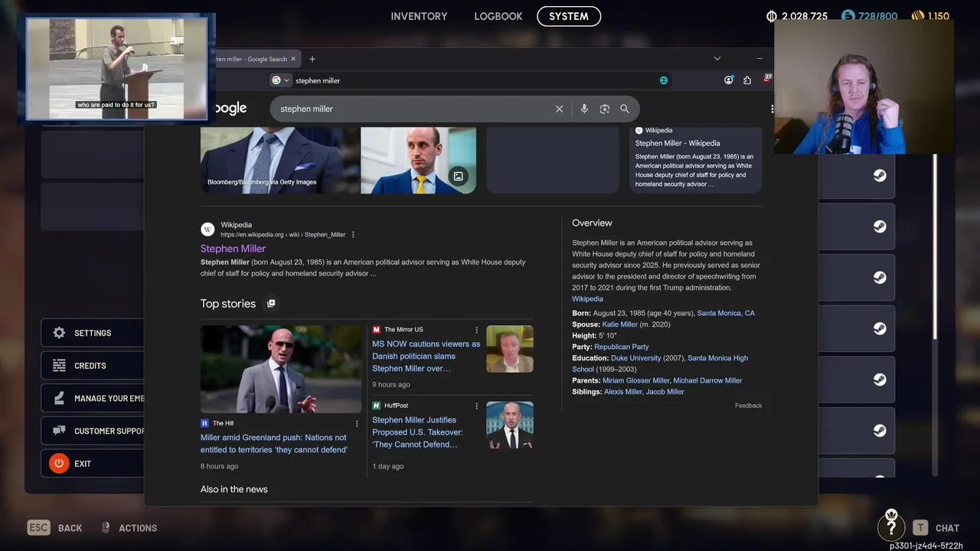The height and width of the screenshot is (551, 980).
Task: Click the 2.028.725 currency counter icon
Action: (x=771, y=16)
